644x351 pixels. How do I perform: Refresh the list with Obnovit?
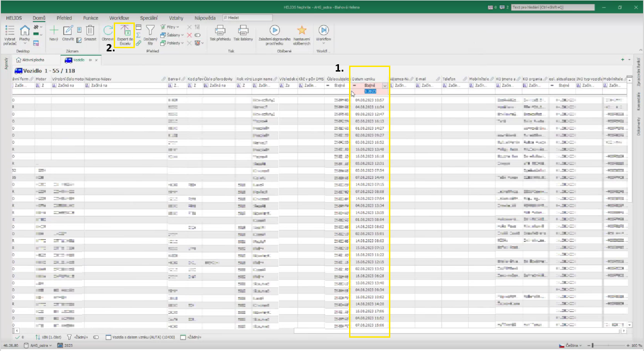(108, 31)
